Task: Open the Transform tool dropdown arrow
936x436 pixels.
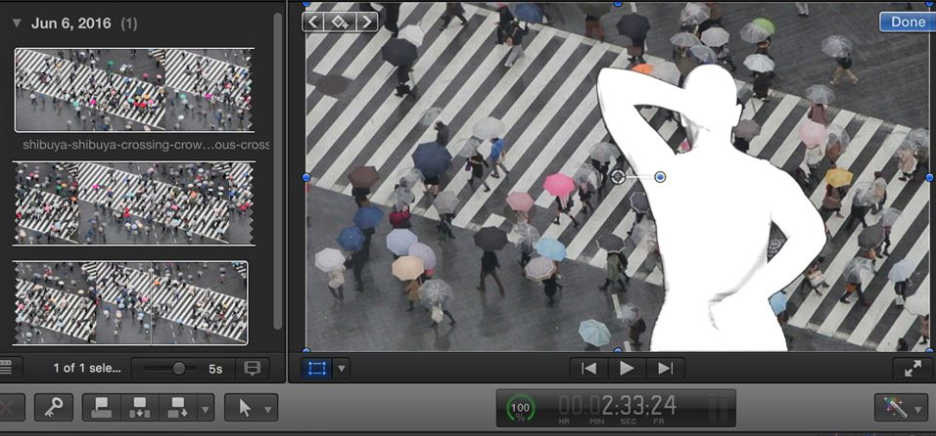Action: [342, 368]
